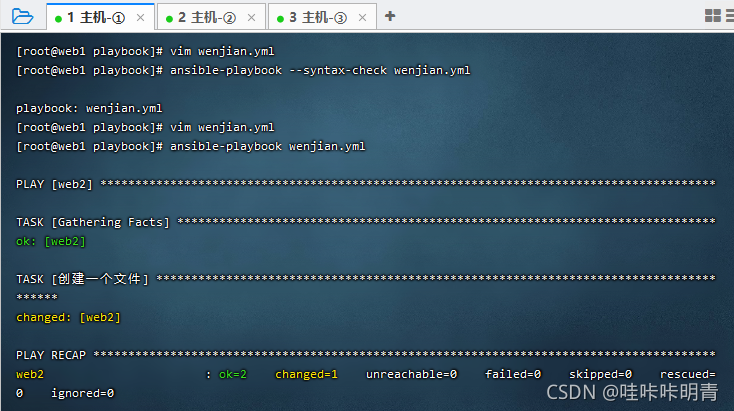The height and width of the screenshot is (411, 734).
Task: Click the 'ok=2' recap value
Action: (x=233, y=374)
